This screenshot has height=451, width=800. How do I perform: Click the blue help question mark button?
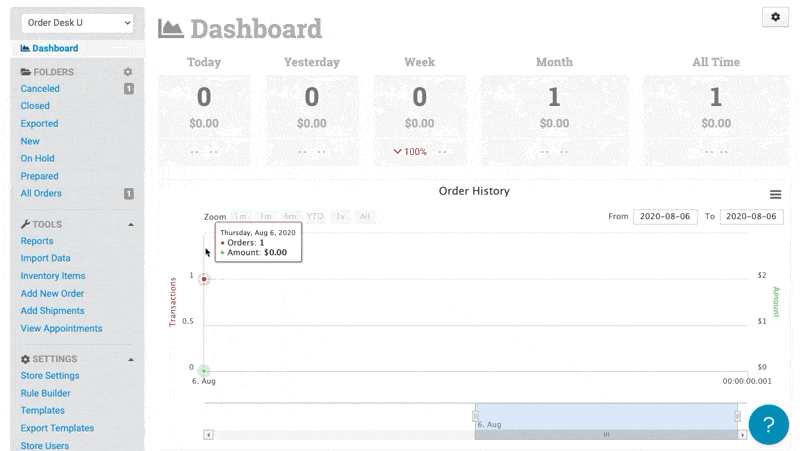[x=769, y=424]
